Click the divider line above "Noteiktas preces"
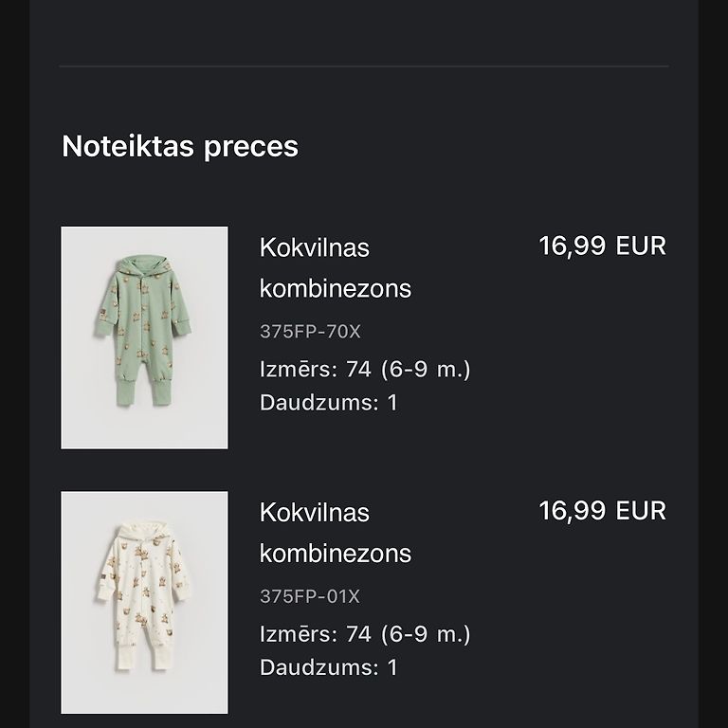 click(x=364, y=66)
